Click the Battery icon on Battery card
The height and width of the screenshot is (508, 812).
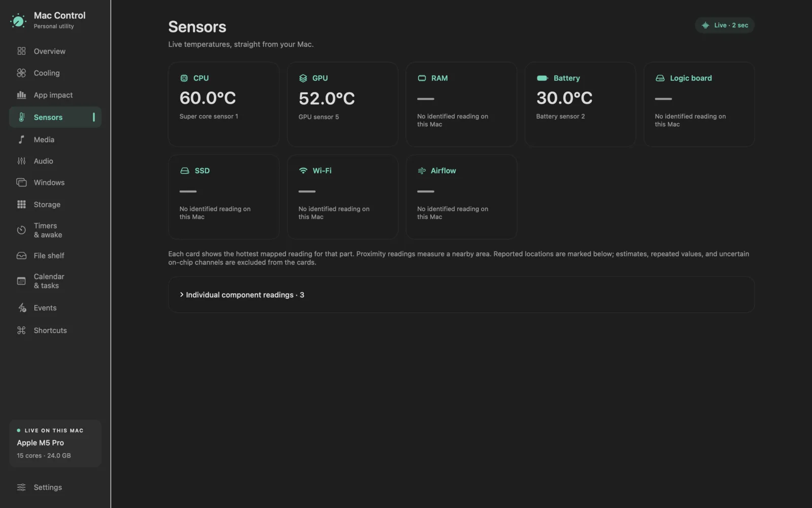(x=542, y=78)
